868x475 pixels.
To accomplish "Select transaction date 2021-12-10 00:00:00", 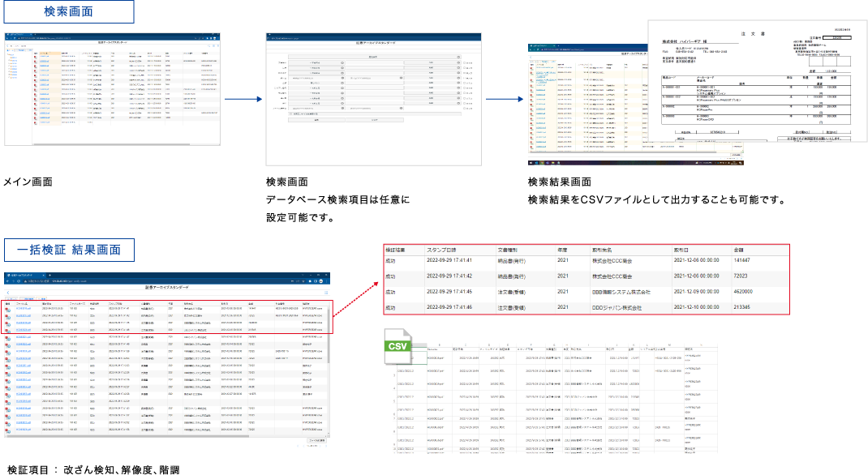I will pyautogui.click(x=696, y=307).
